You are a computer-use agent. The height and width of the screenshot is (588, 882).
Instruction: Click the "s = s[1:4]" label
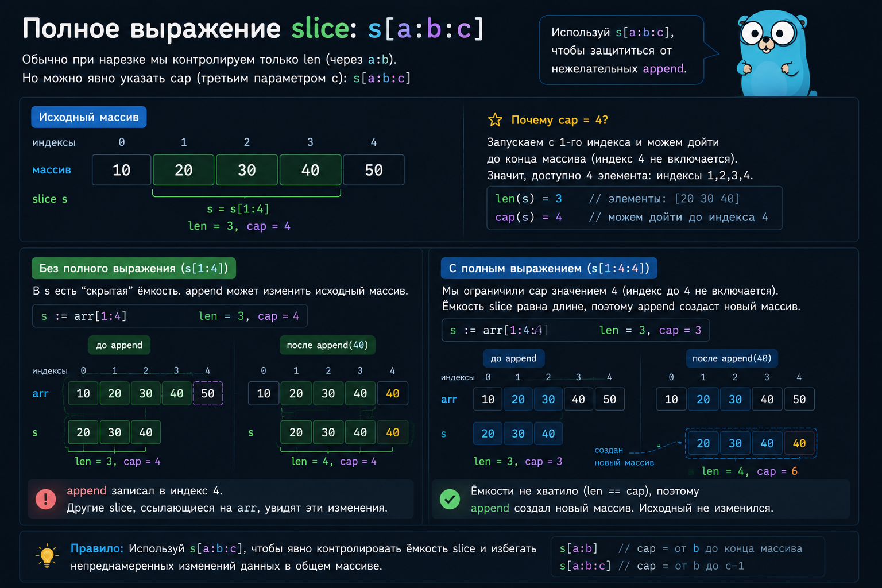[x=238, y=209]
